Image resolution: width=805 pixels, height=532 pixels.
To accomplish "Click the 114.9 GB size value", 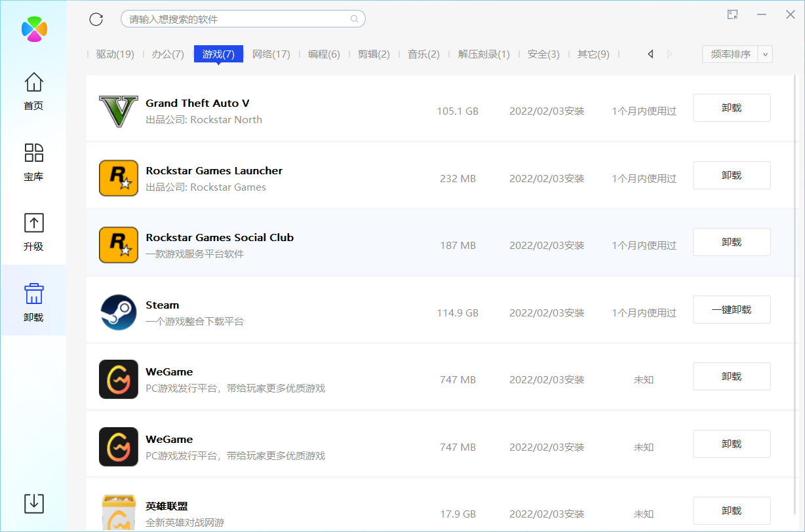I will [x=458, y=313].
